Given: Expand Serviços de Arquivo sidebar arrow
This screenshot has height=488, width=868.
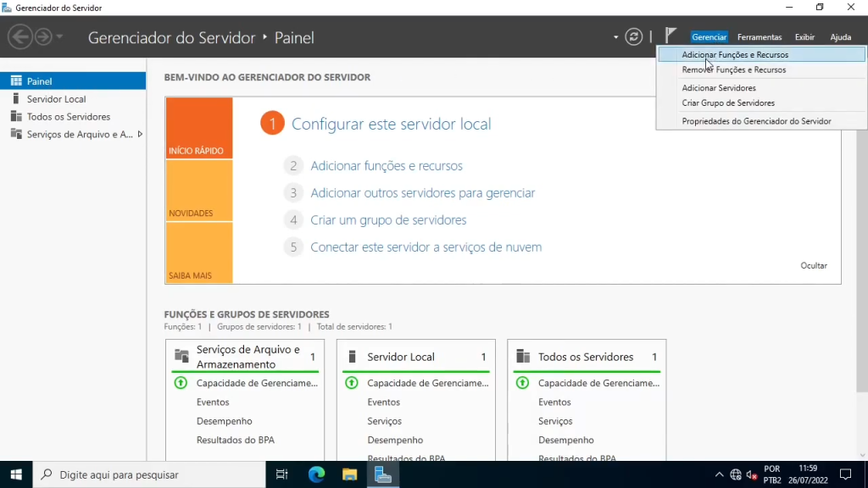Looking at the screenshot, I should (x=140, y=135).
